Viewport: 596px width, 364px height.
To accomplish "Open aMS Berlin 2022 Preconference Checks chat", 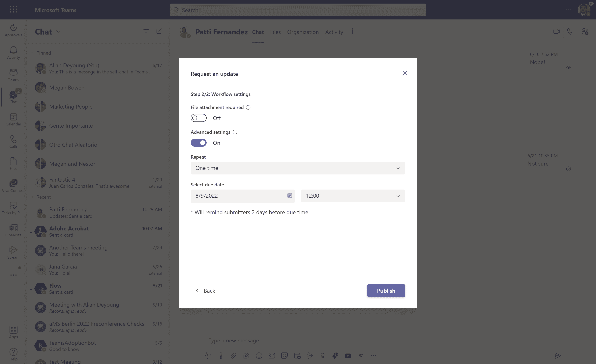I will [x=98, y=327].
